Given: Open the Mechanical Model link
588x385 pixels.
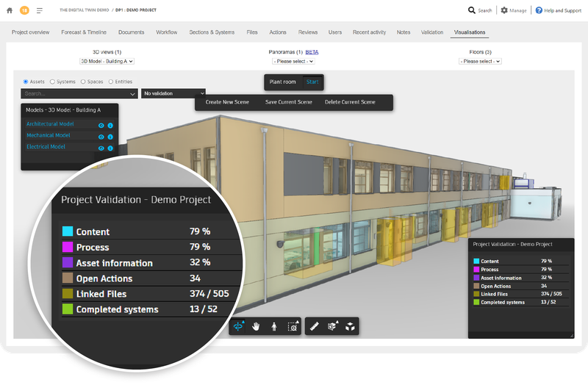Looking at the screenshot, I should click(48, 135).
